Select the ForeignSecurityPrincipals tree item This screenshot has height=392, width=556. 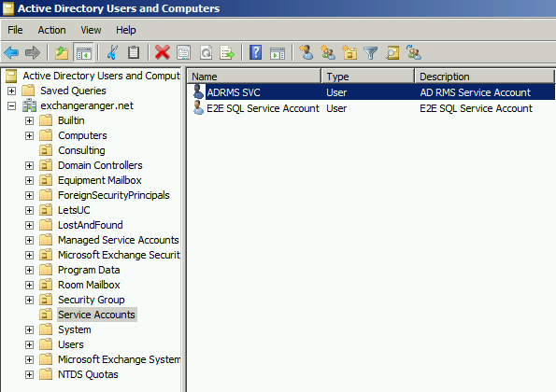[x=114, y=195]
